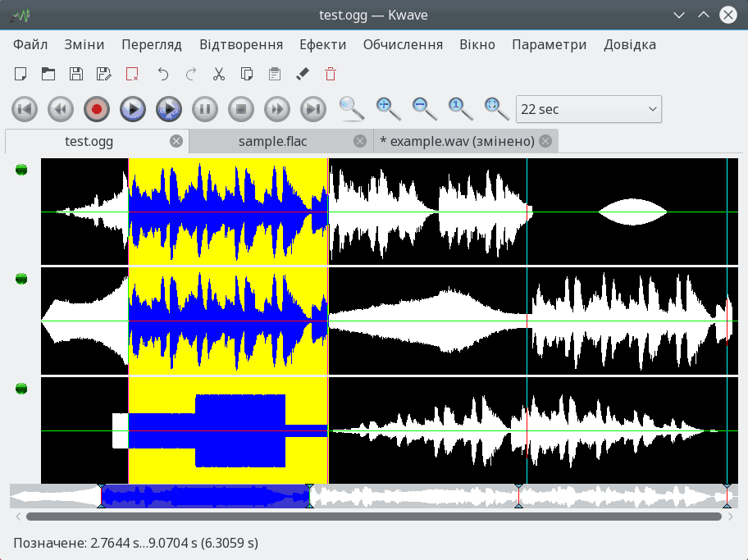Click the blue selected region in overview
Viewport: 748px width, 560px height.
pyautogui.click(x=205, y=496)
